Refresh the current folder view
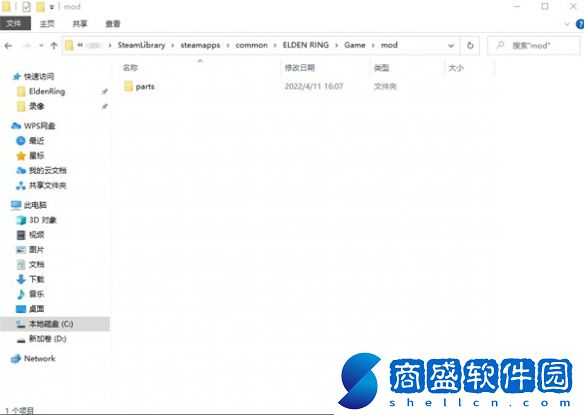Screen dimensions: 584x415 click(470, 45)
